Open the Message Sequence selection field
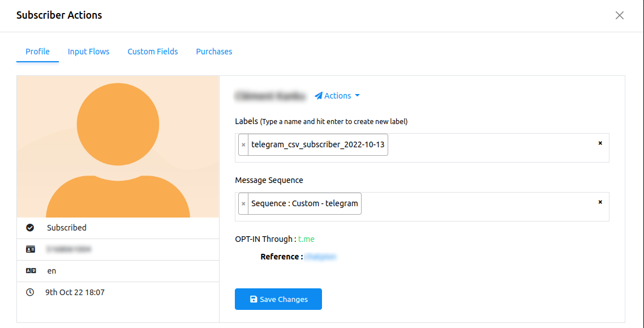The height and width of the screenshot is (328, 644). (x=481, y=206)
